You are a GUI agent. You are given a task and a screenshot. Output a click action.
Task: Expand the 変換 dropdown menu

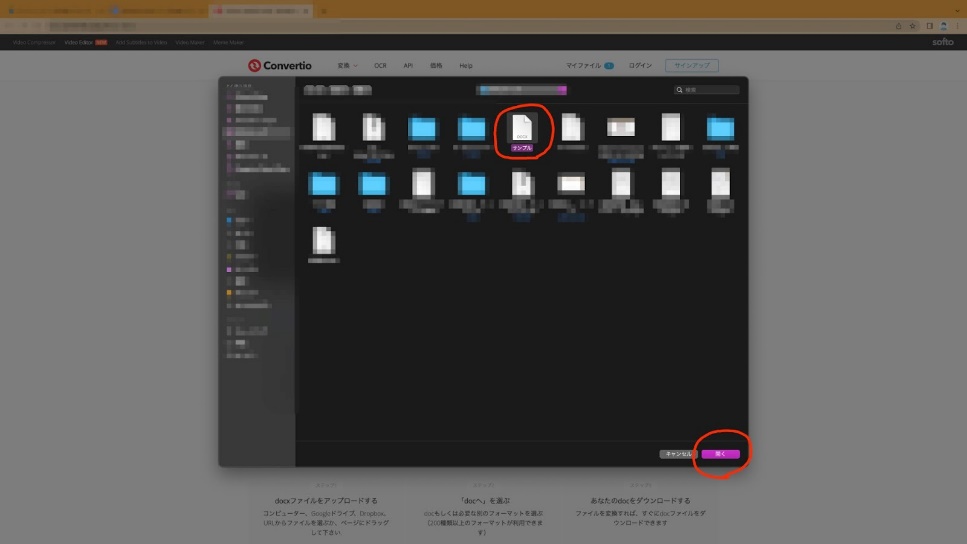pos(347,65)
